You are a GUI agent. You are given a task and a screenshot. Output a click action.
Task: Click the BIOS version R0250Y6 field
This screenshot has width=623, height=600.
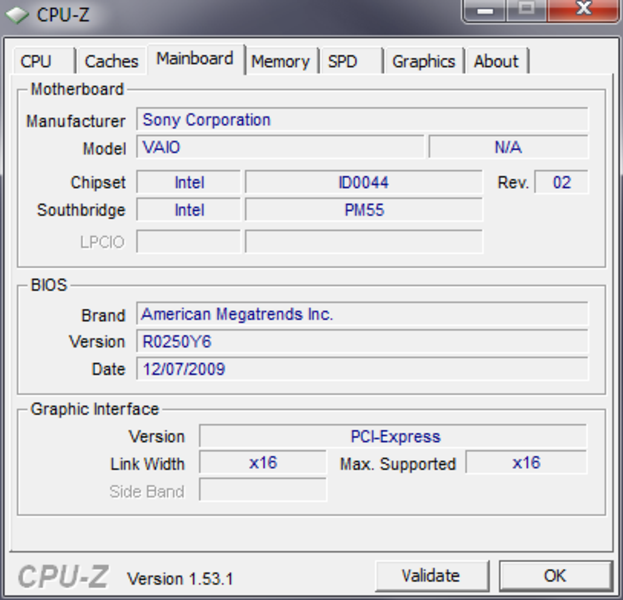pyautogui.click(x=362, y=341)
